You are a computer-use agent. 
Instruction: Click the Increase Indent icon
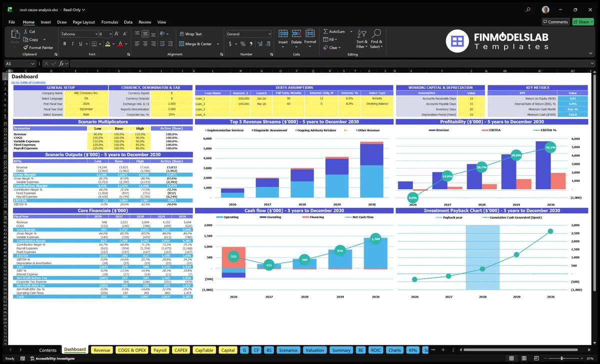click(169, 44)
